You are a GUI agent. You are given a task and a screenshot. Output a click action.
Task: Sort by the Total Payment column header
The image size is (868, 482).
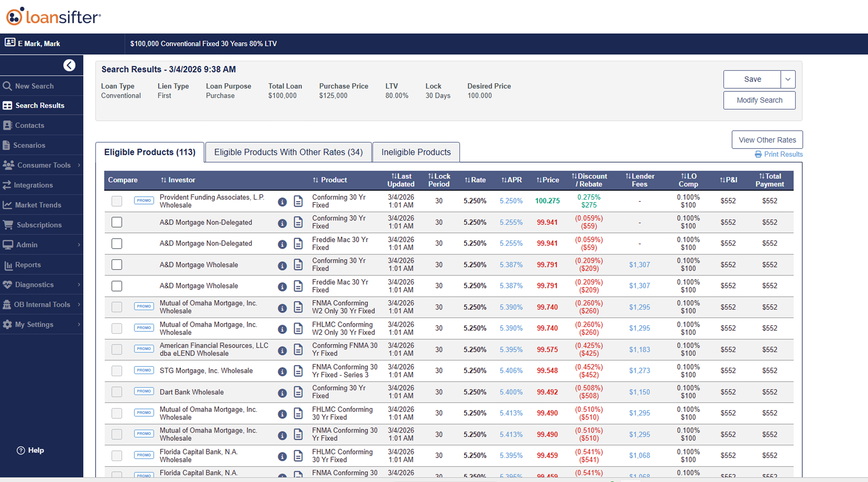point(770,180)
